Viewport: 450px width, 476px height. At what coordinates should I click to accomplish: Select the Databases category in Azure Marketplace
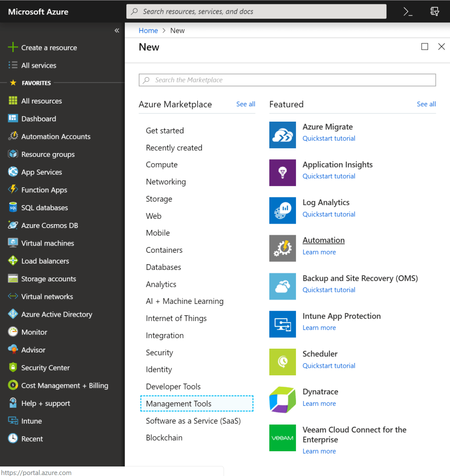coord(164,267)
